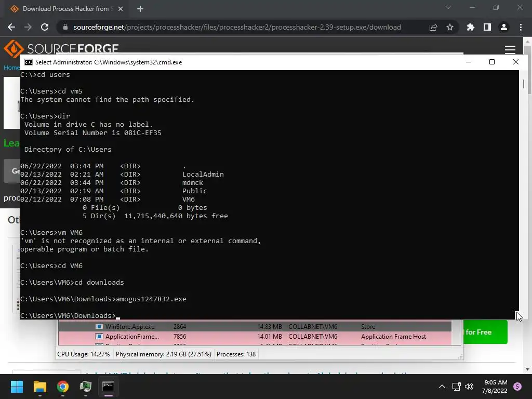
Task: Click the Processes: 138 status entry
Action: tap(236, 354)
